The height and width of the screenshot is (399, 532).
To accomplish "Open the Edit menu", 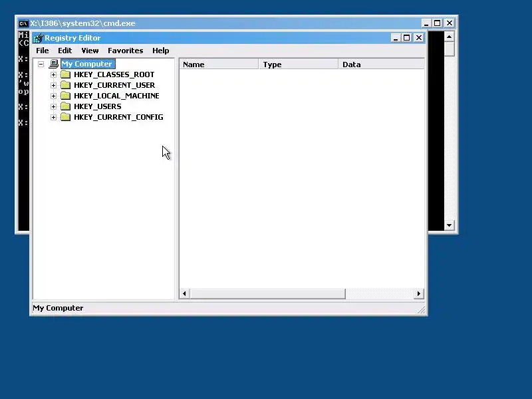I will pyautogui.click(x=65, y=51).
